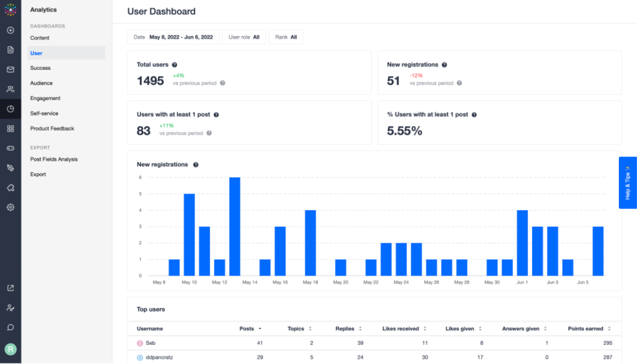Open the Help & Tips side tab
The height and width of the screenshot is (364, 637).
pyautogui.click(x=628, y=183)
